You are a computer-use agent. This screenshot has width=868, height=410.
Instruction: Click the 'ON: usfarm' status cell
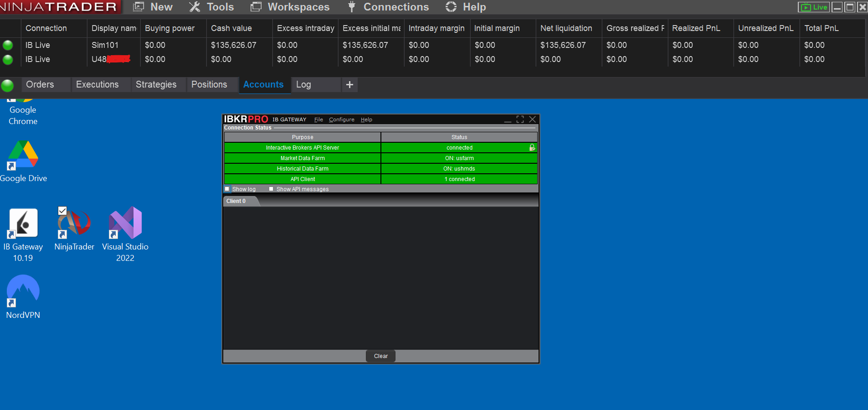point(459,158)
